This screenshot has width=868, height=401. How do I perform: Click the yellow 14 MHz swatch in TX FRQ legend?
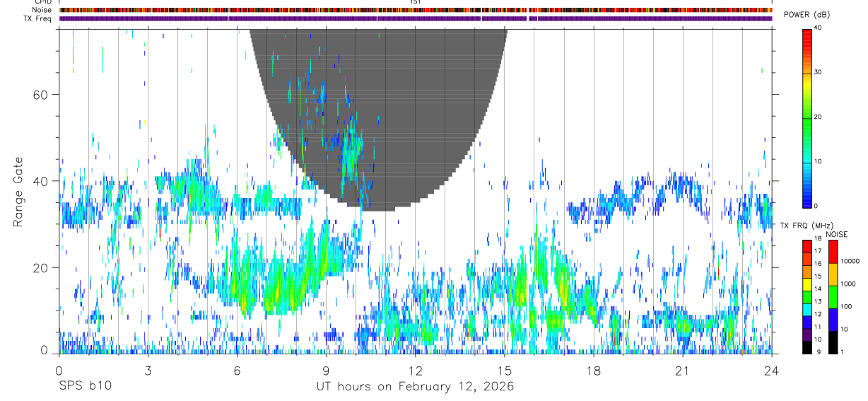807,284
